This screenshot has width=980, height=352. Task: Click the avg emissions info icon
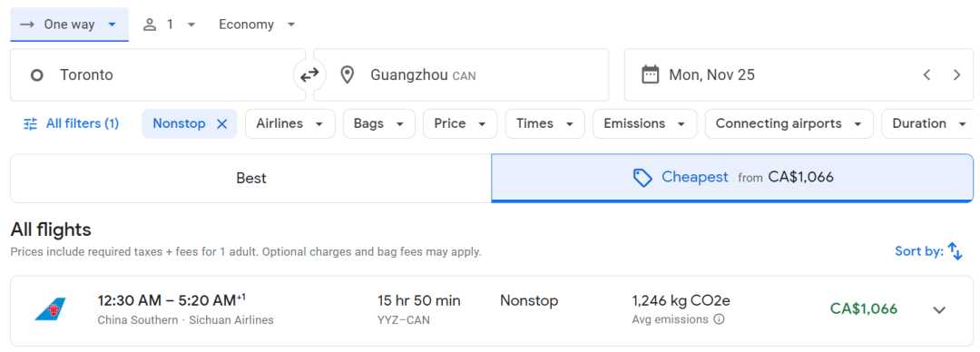(x=719, y=319)
